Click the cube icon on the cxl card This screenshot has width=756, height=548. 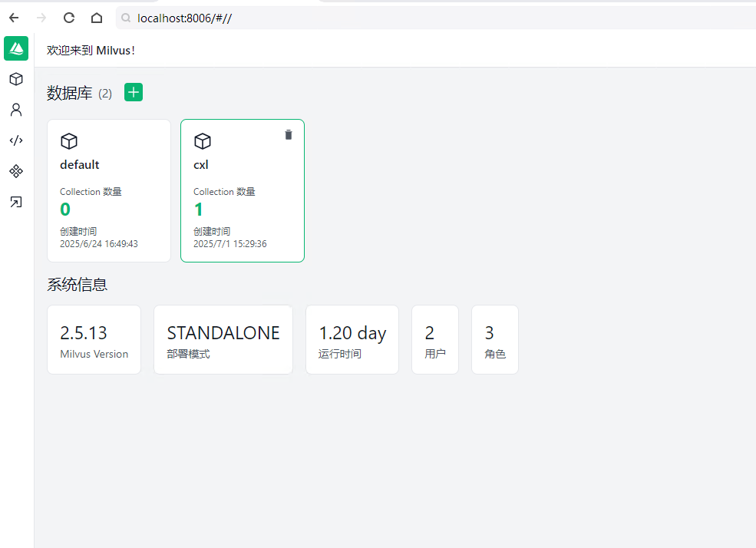click(x=203, y=141)
